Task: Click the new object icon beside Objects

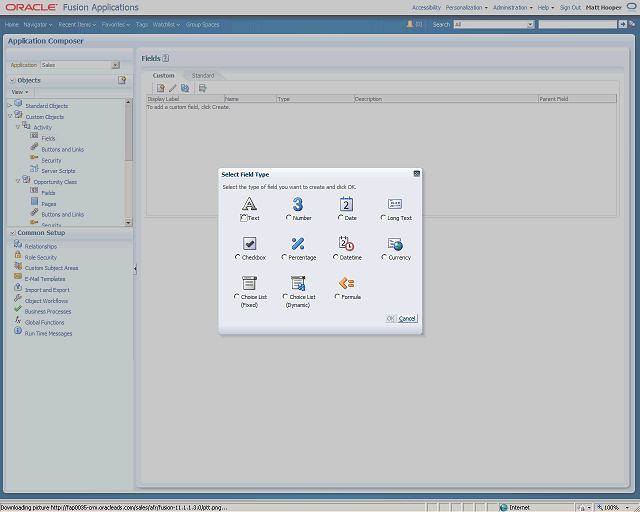Action: (122, 80)
